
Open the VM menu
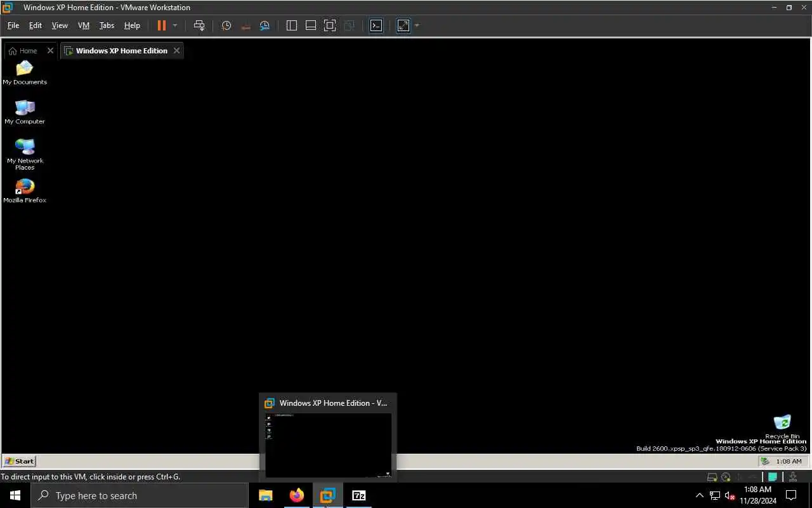84,25
